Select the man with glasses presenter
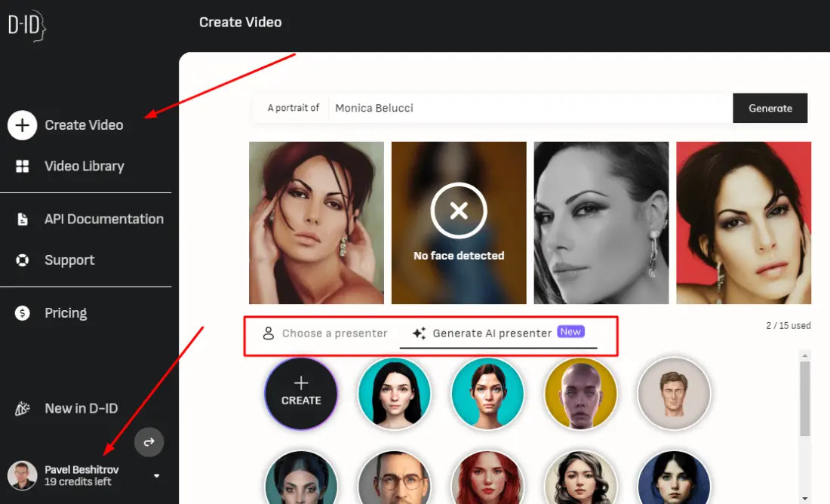 pos(395,478)
